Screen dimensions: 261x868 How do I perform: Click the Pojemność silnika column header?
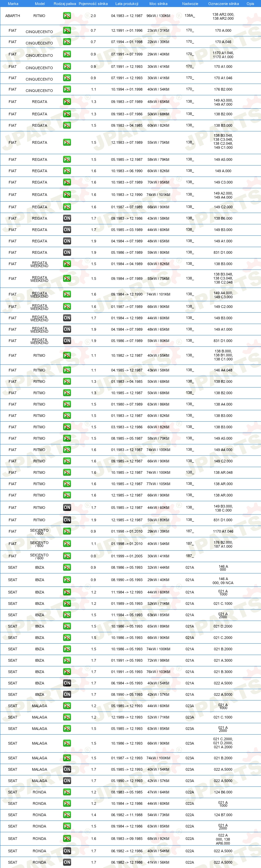coord(93,4)
